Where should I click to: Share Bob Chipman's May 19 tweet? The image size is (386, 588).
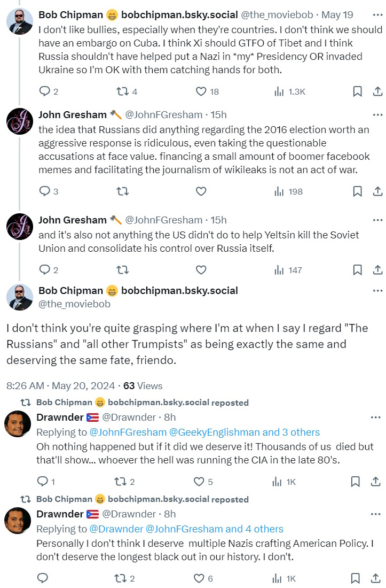(x=377, y=91)
